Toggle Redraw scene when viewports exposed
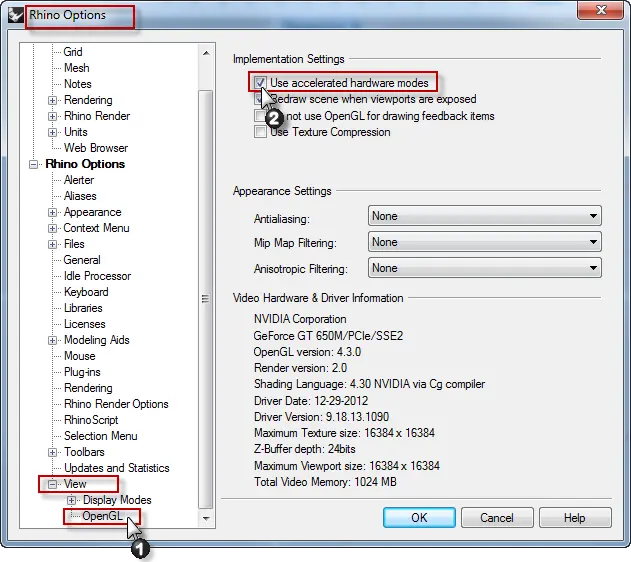This screenshot has width=631, height=562. (x=261, y=100)
